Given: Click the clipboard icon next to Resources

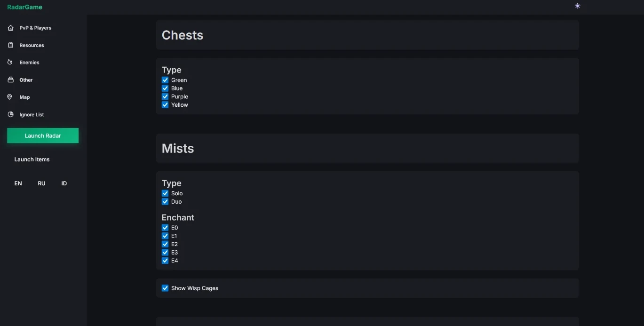Looking at the screenshot, I should [10, 45].
